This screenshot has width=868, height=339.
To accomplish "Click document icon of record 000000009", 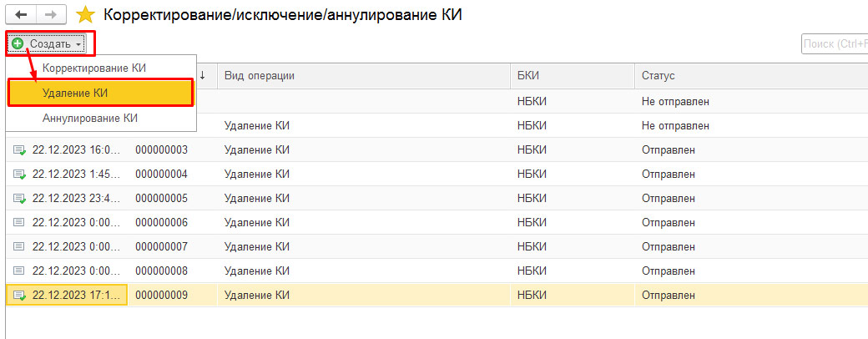I will 19,296.
